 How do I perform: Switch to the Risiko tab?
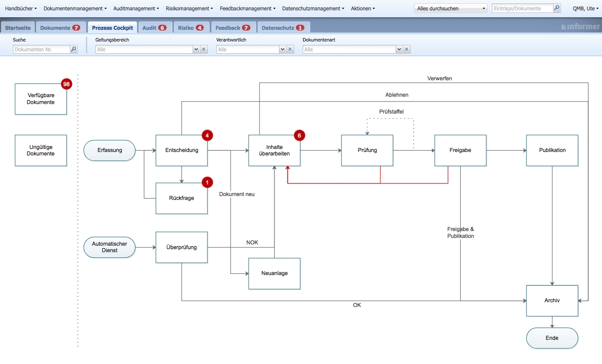pos(191,28)
